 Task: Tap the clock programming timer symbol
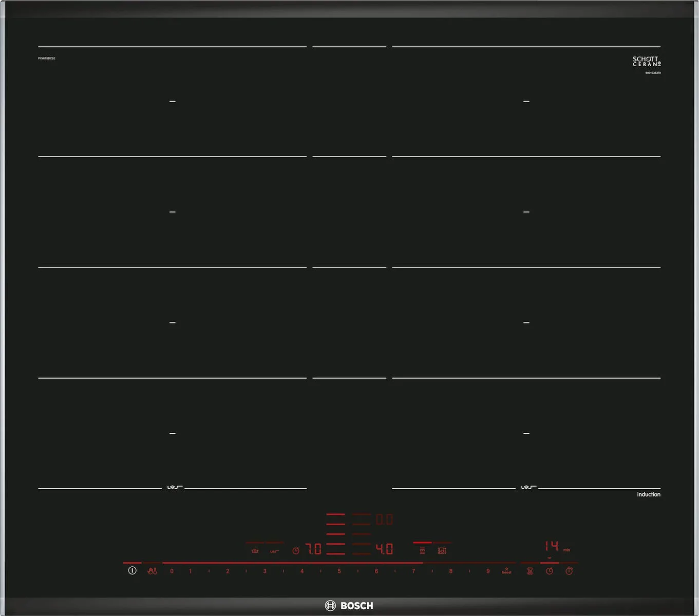pos(550,571)
